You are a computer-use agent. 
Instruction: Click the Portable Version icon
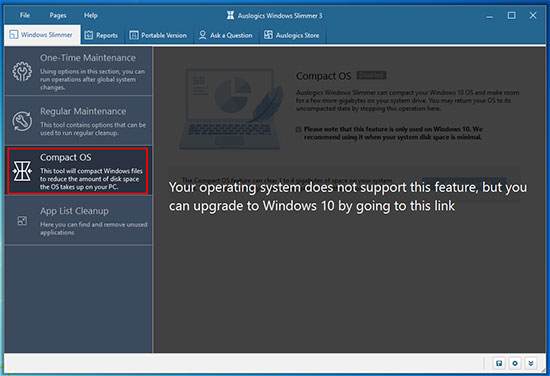(134, 35)
